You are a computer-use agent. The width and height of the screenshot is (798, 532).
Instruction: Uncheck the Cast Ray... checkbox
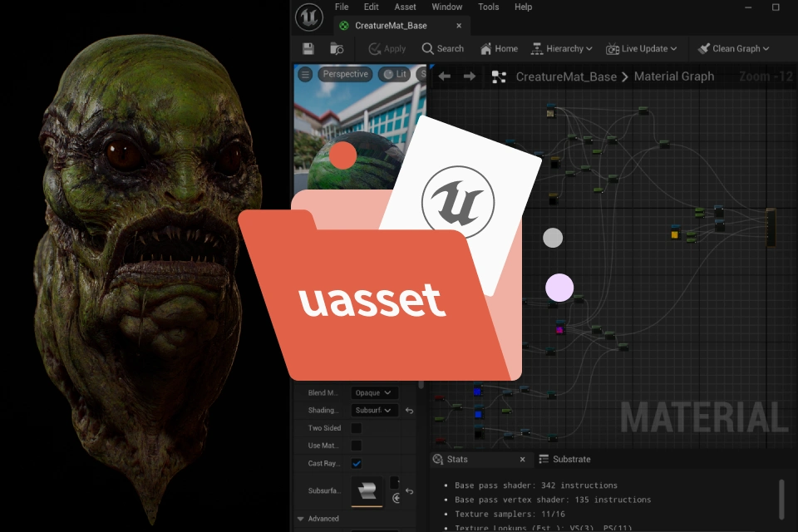(x=357, y=463)
